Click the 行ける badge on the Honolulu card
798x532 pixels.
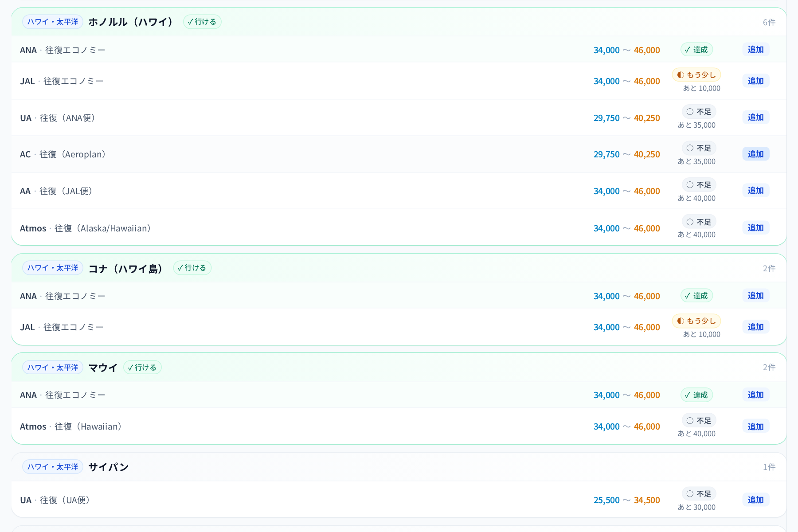pyautogui.click(x=202, y=22)
